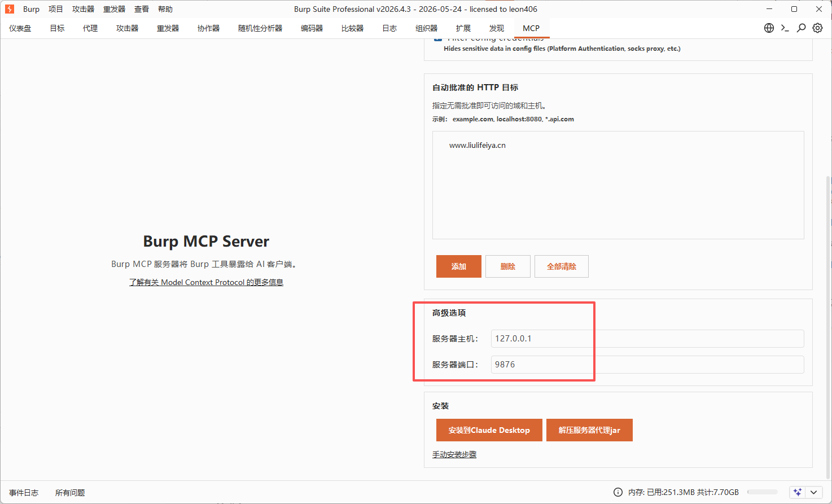Click the memory usage text 已用:251.3MB
The height and width of the screenshot is (504, 832).
coord(671,493)
